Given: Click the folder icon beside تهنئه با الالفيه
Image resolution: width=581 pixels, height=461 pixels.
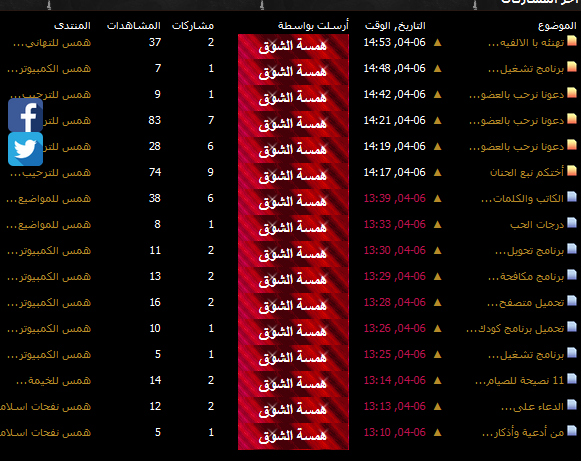Looking at the screenshot, I should pyautogui.click(x=572, y=41).
